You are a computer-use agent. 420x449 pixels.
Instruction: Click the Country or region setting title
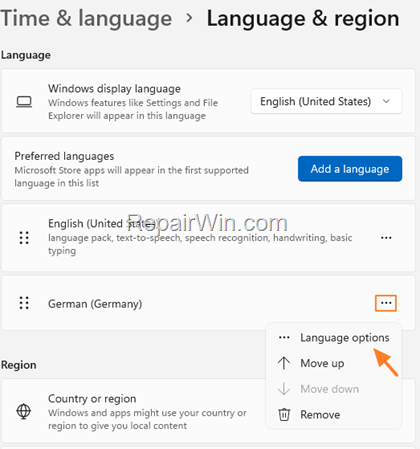[x=92, y=398]
